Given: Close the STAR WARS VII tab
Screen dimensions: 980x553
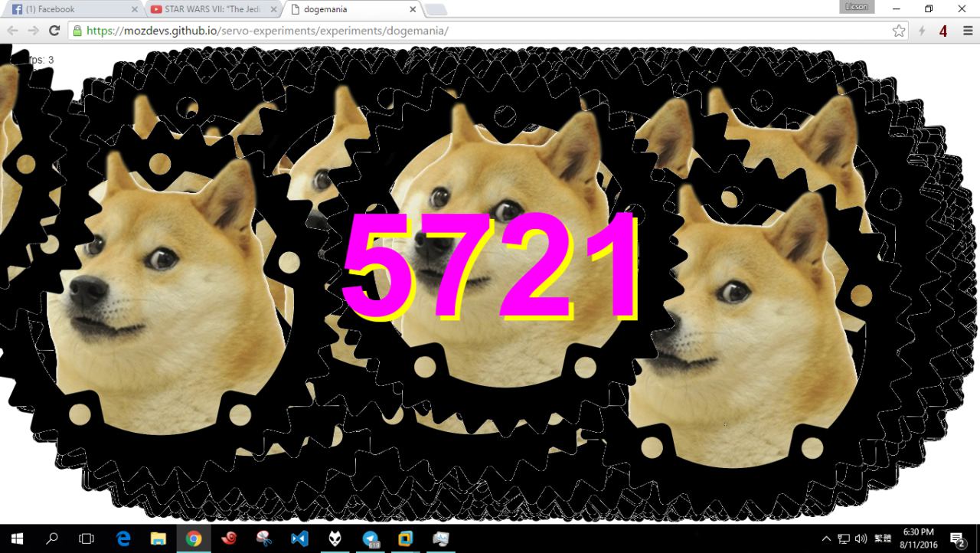Looking at the screenshot, I should [273, 9].
